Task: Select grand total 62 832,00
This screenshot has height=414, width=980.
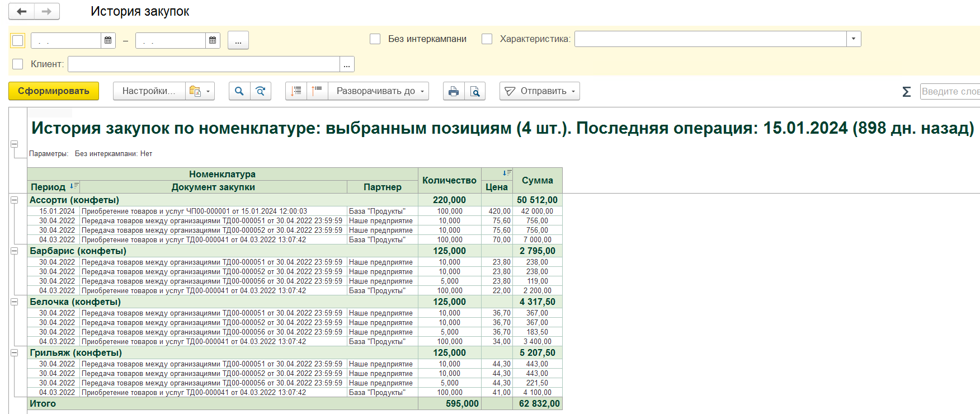Action: 538,403
